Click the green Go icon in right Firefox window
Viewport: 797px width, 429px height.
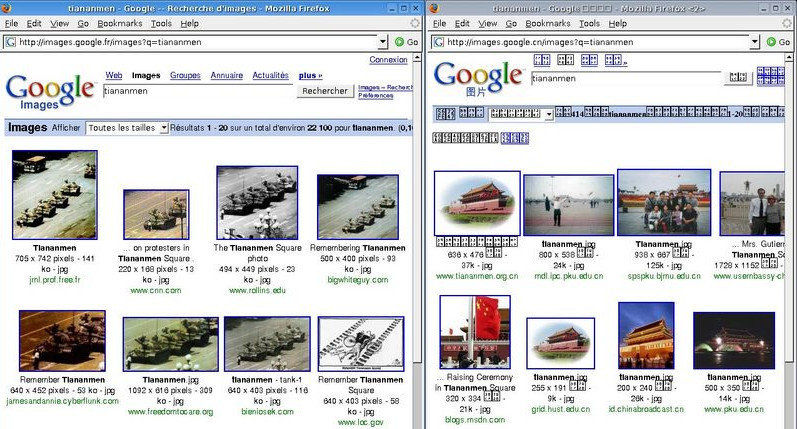tap(771, 42)
